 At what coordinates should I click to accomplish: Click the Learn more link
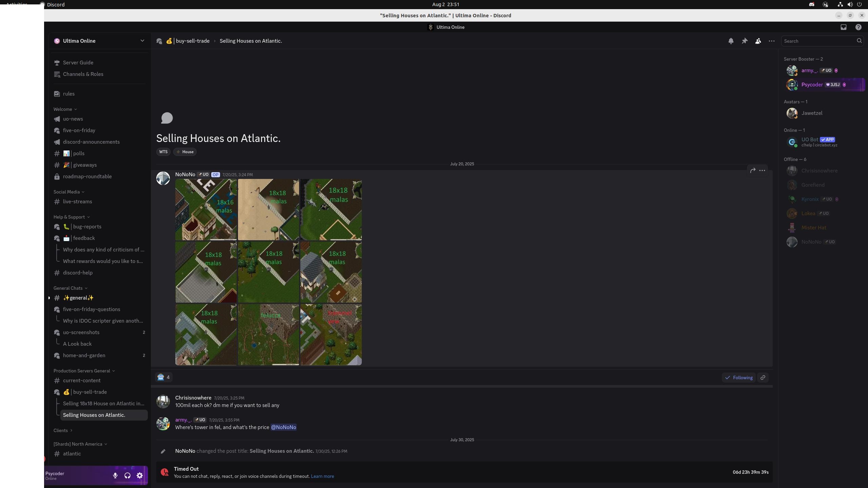322,476
